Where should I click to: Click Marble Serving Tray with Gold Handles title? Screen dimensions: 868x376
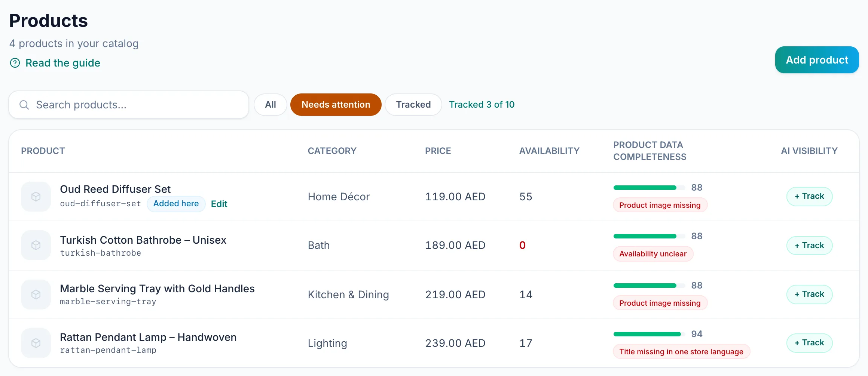click(x=157, y=289)
